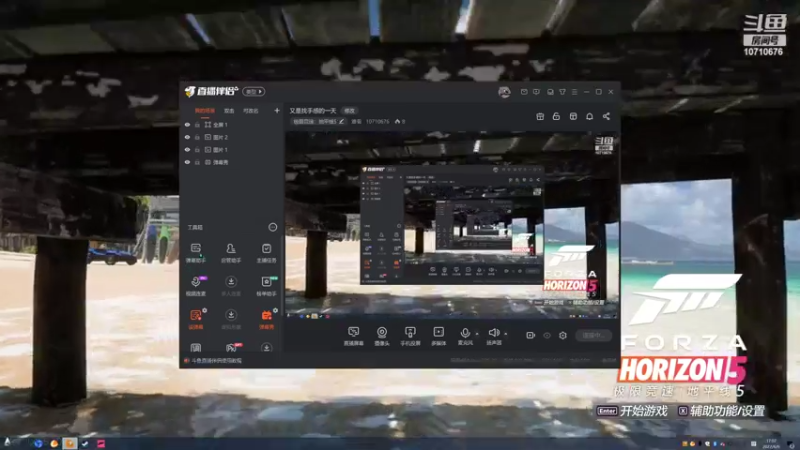Click the download icon between 视频连麦 and 榜单助手
800x450 pixels.
coord(231,282)
